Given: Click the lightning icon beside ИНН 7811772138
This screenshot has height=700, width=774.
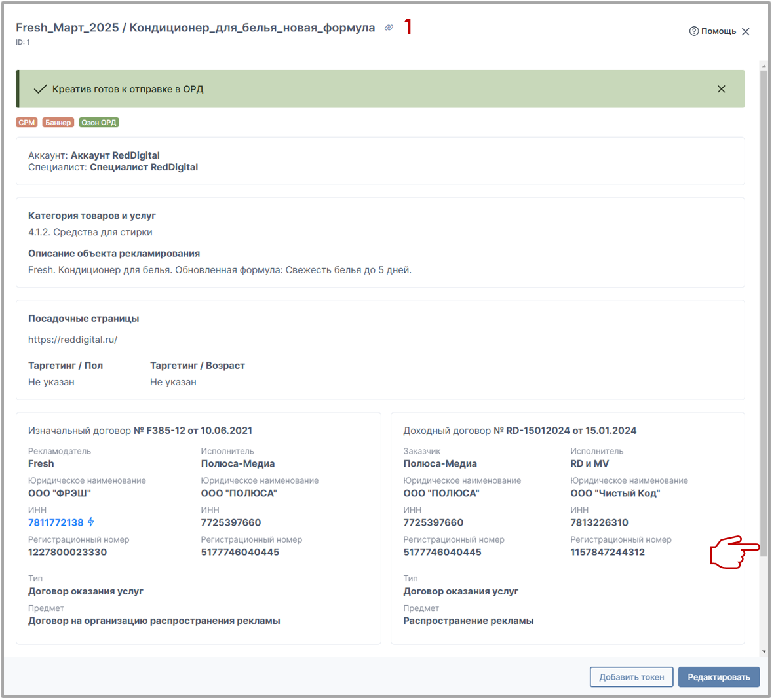Looking at the screenshot, I should [x=91, y=522].
